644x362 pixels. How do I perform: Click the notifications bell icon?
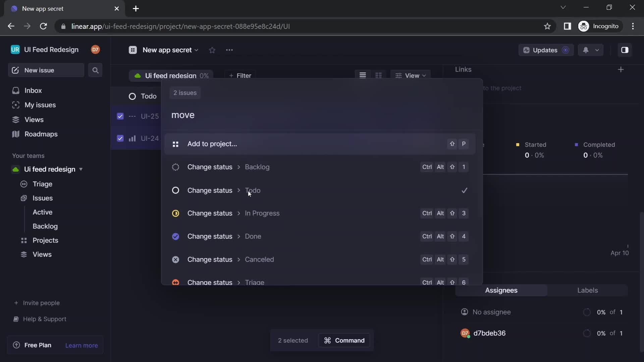click(x=585, y=50)
